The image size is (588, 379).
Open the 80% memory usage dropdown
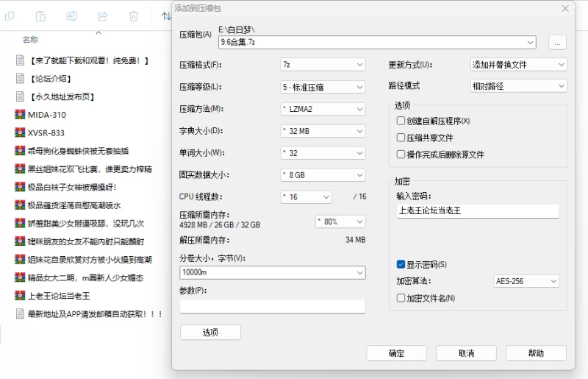pyautogui.click(x=340, y=222)
